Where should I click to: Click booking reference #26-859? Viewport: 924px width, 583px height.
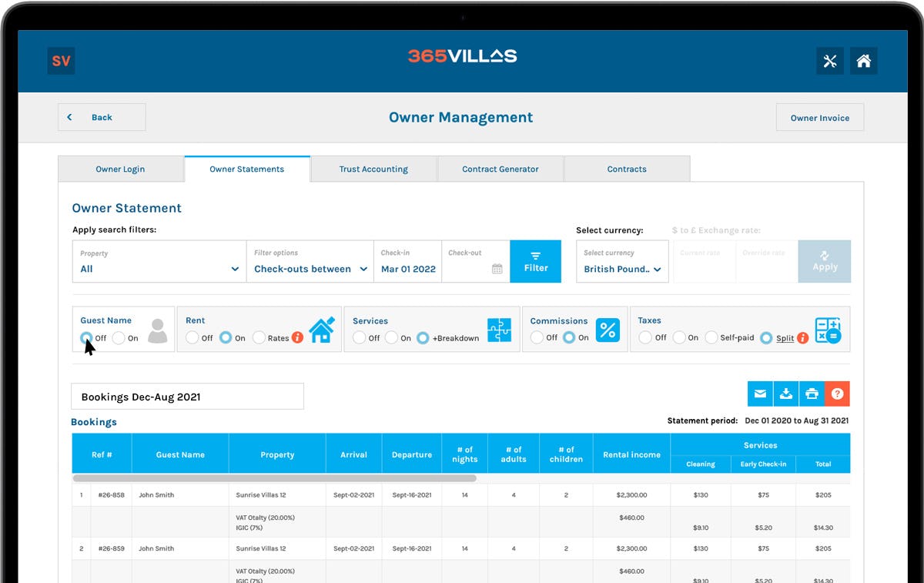coord(110,548)
